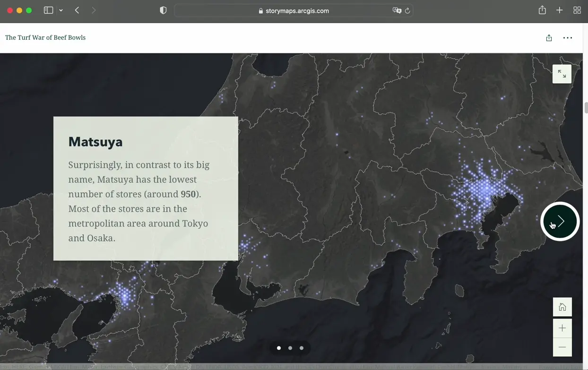Show the tab overview grid
The width and height of the screenshot is (588, 370).
pyautogui.click(x=577, y=10)
